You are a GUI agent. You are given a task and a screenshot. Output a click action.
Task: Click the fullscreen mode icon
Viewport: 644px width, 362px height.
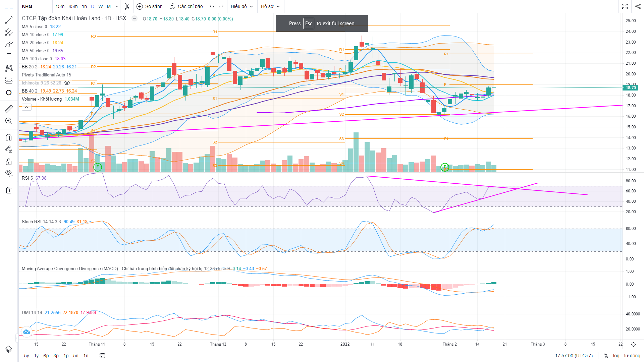point(625,6)
